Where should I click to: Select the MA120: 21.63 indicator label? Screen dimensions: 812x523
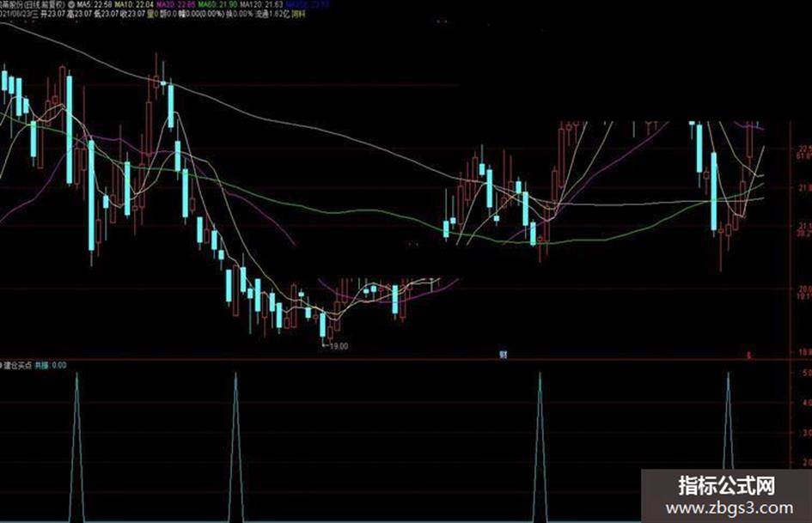[x=261, y=4]
